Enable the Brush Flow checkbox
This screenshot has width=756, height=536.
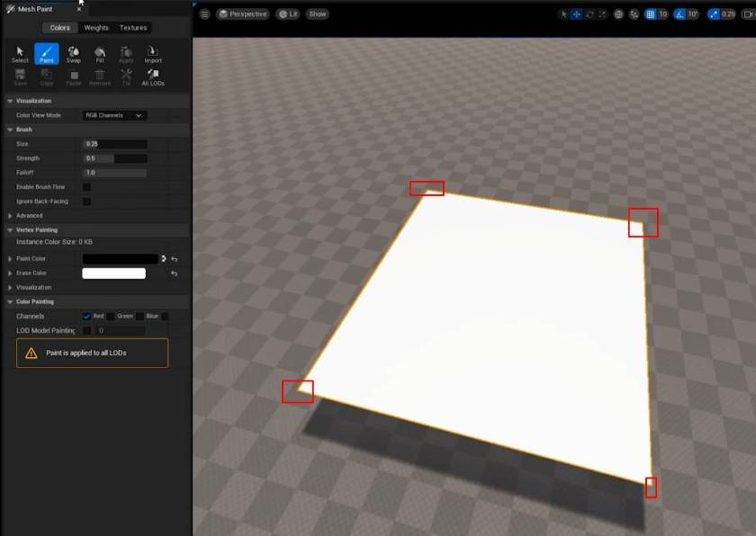click(x=86, y=187)
